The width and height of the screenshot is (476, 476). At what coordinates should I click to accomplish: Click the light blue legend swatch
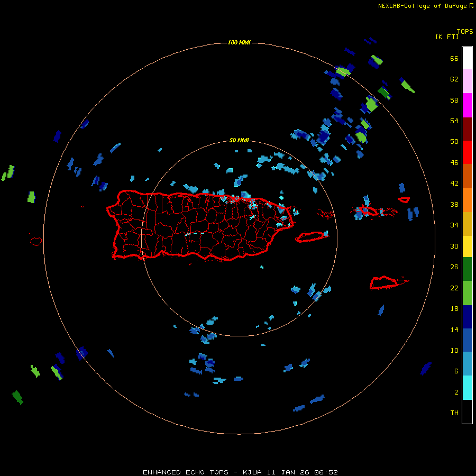467,364
